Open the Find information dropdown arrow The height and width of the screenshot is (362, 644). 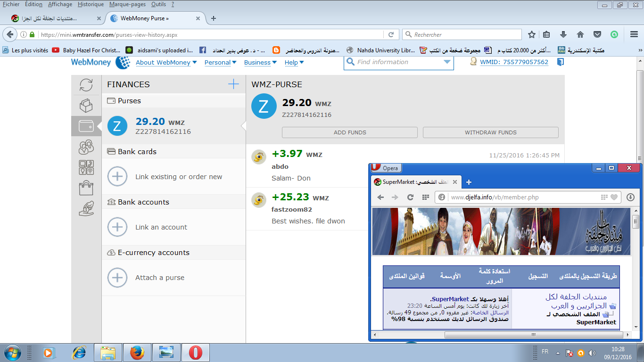(447, 62)
